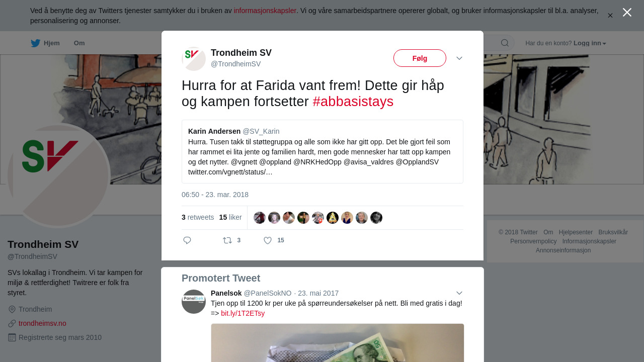Image resolution: width=644 pixels, height=362 pixels.
Task: View first liker's avatar thumbnail
Action: (260, 218)
